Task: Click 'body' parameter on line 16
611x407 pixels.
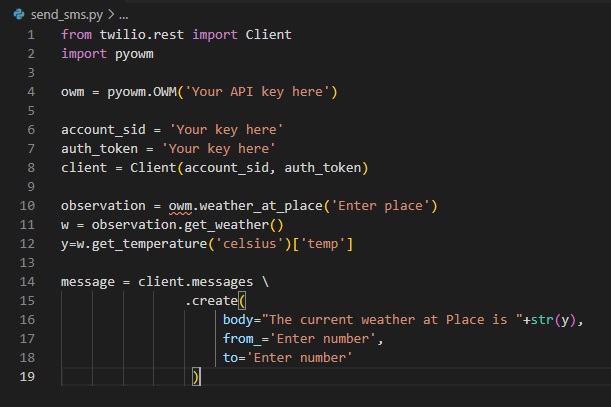Action: click(x=238, y=320)
